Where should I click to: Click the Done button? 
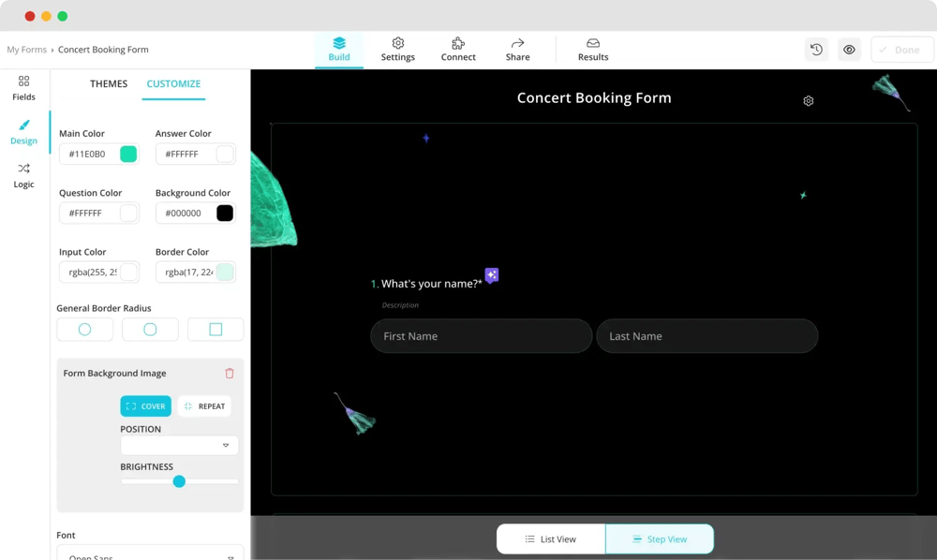click(901, 49)
